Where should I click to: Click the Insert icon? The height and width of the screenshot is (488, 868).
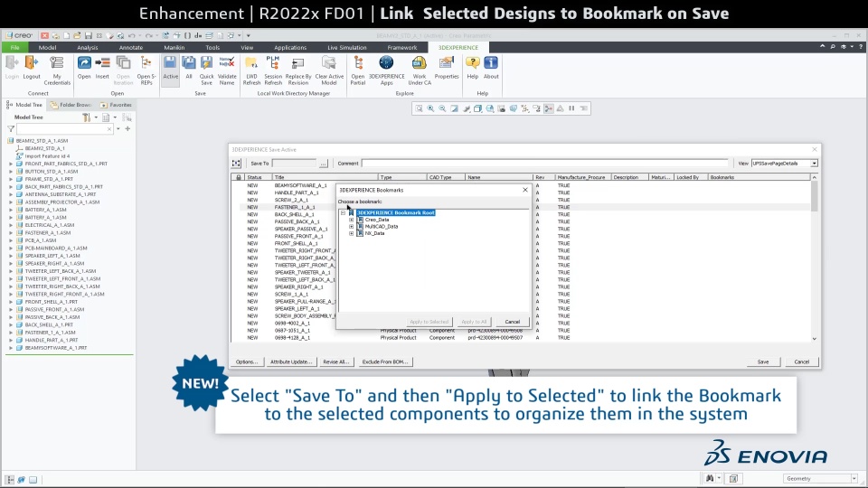coord(102,68)
